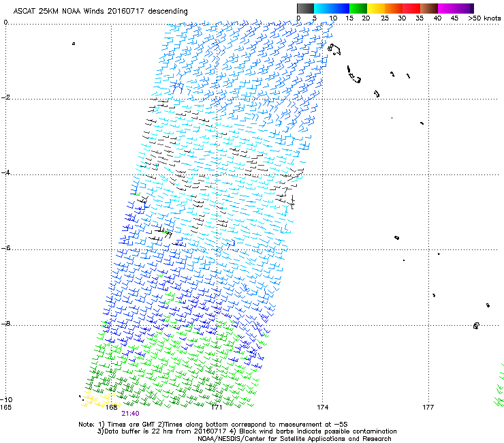Click the '25' legend scale label

coord(384,18)
